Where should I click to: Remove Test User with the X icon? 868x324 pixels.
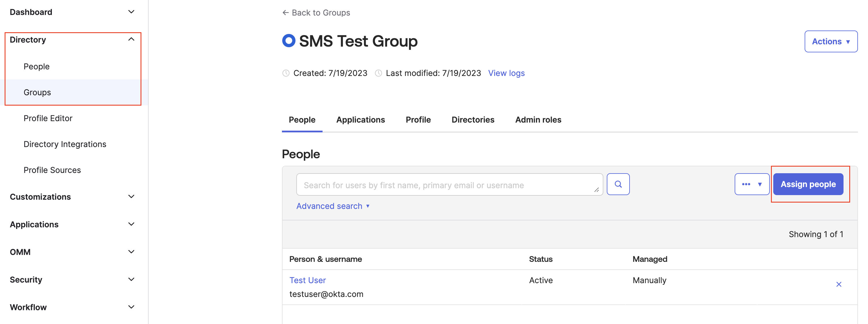click(838, 284)
